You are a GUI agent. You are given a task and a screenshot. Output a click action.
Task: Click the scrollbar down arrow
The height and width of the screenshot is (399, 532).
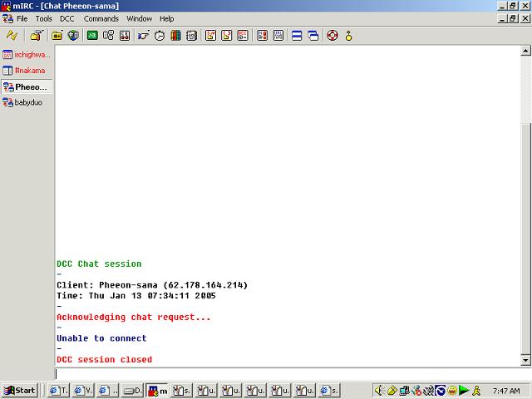525,360
